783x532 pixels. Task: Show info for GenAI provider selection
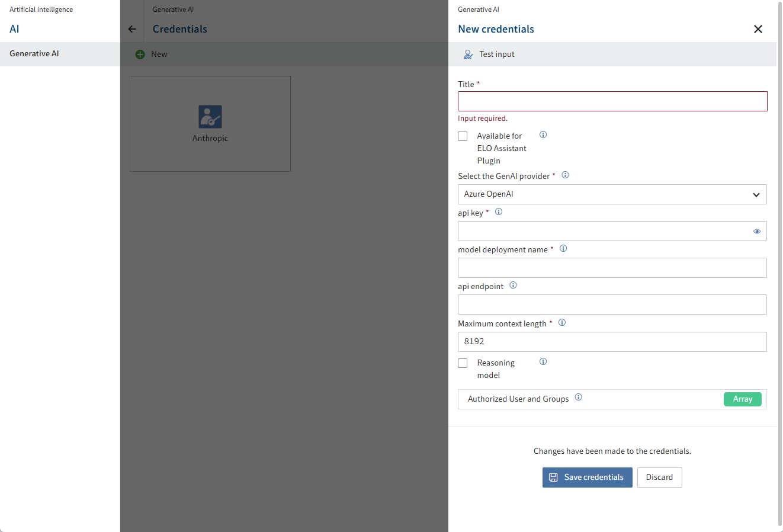click(565, 175)
